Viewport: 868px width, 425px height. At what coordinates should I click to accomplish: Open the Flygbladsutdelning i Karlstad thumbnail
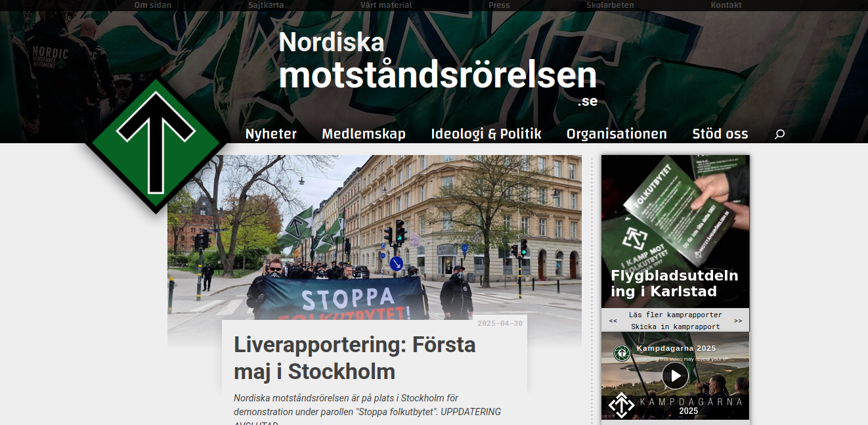[675, 231]
